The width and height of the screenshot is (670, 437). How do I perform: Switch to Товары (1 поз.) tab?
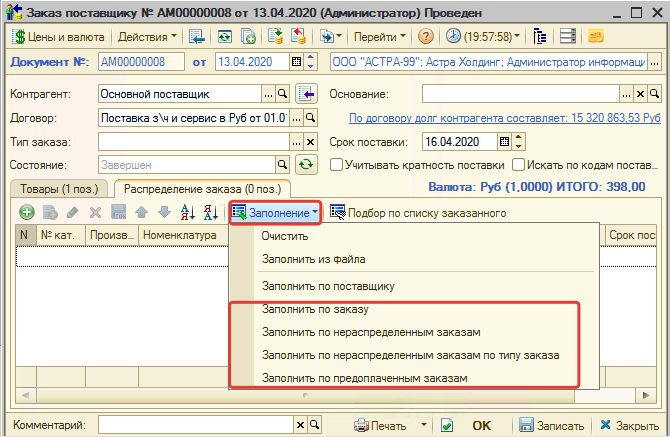point(59,189)
